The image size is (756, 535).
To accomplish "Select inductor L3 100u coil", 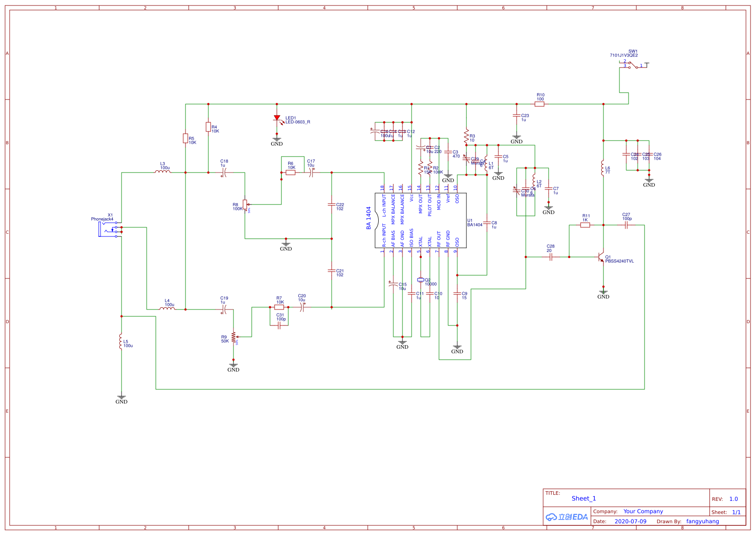I will coord(163,172).
